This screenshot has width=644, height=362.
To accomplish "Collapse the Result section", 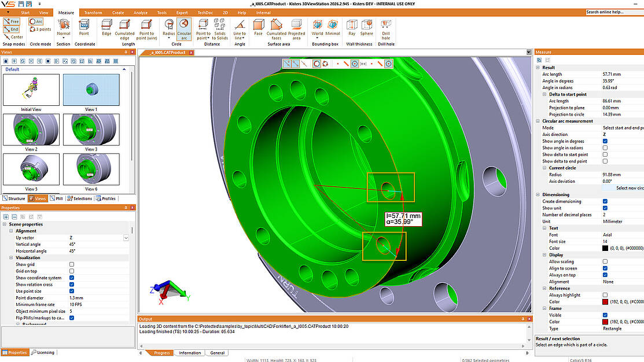I will point(538,68).
